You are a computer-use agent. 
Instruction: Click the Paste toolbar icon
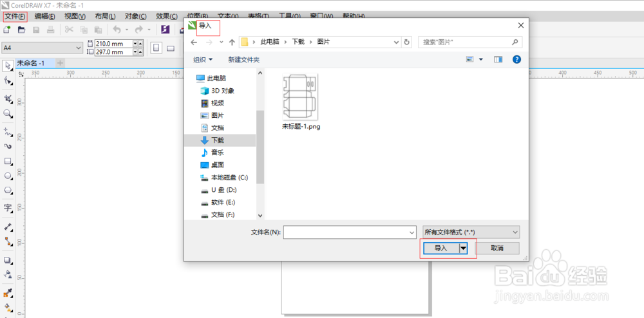tap(98, 30)
